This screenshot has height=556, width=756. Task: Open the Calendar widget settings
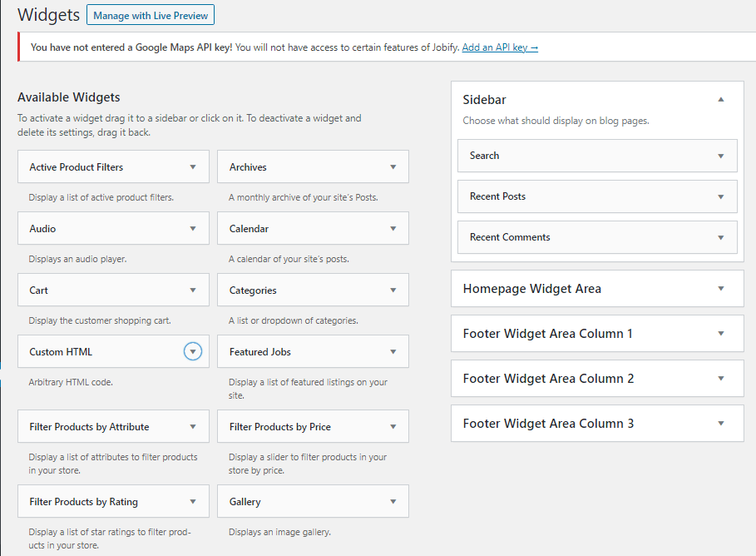[x=393, y=228]
